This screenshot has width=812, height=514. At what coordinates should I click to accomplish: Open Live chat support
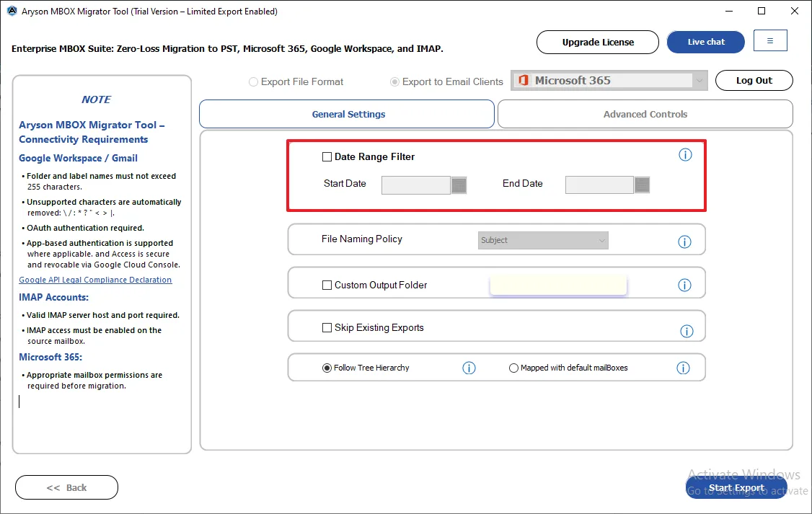pos(706,42)
